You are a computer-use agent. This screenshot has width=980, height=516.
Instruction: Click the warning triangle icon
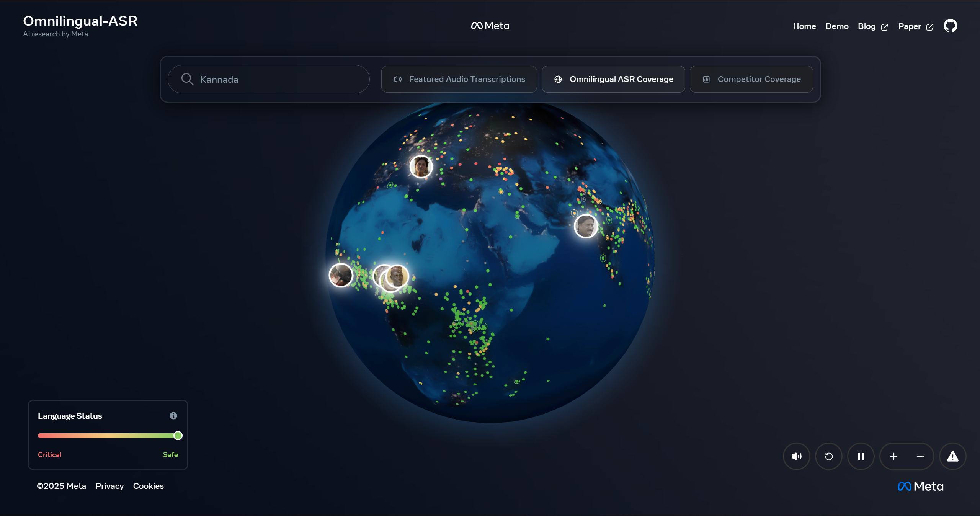tap(952, 456)
